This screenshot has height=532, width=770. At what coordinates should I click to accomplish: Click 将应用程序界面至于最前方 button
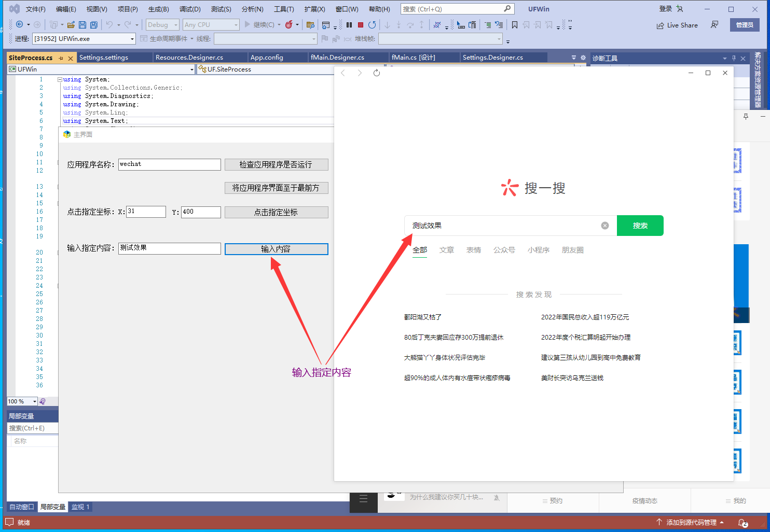point(276,188)
